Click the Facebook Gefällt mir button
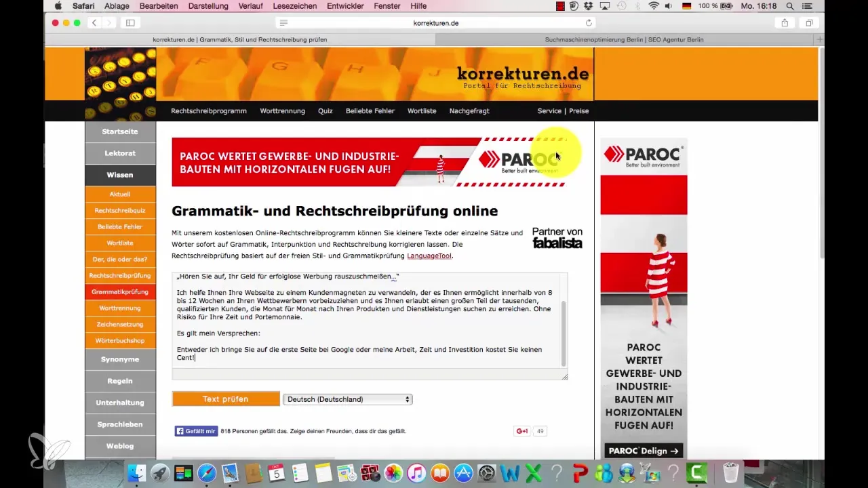This screenshot has width=868, height=488. 196,431
